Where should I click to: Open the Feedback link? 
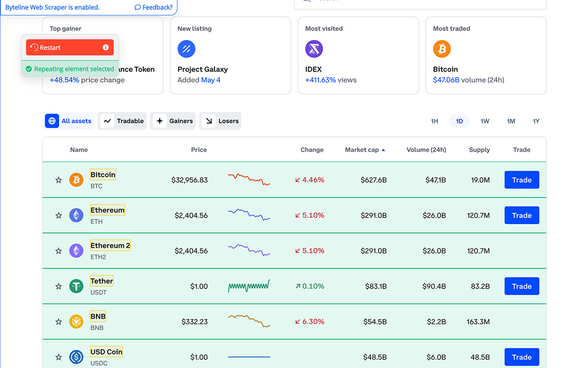point(154,7)
